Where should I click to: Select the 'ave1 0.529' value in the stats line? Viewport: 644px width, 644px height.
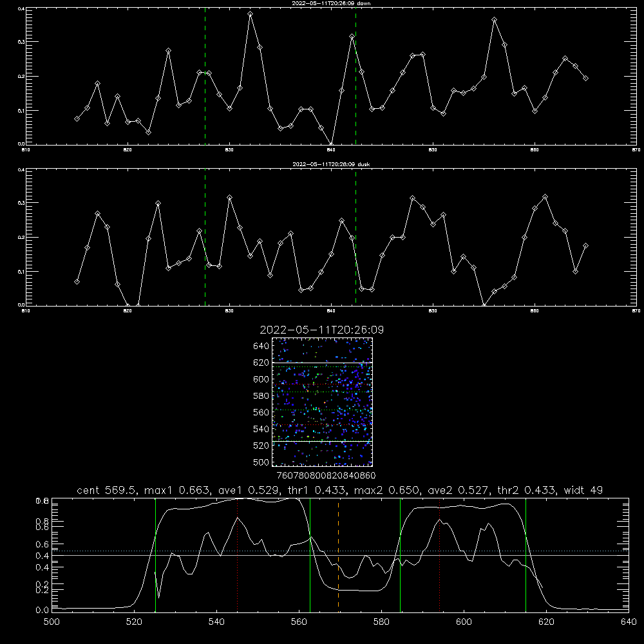(x=249, y=490)
